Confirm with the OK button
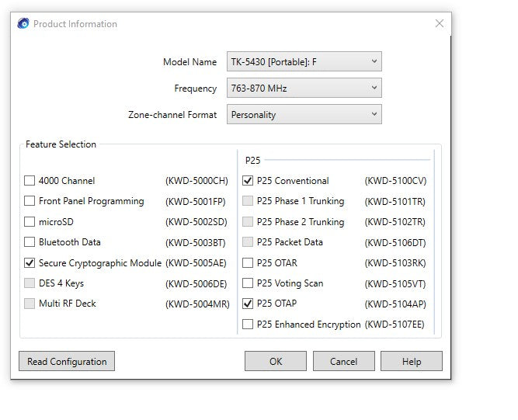518x420 pixels. [276, 361]
